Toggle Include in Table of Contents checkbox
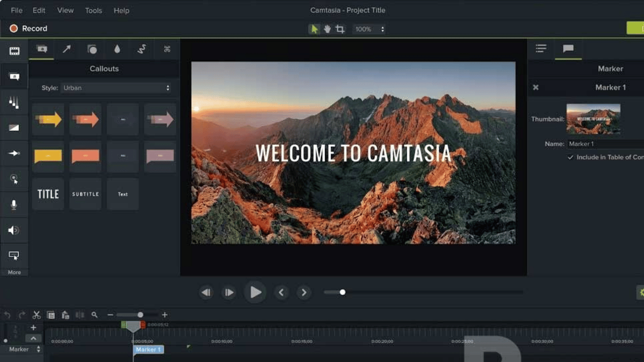Image resolution: width=644 pixels, height=362 pixels. click(x=571, y=157)
